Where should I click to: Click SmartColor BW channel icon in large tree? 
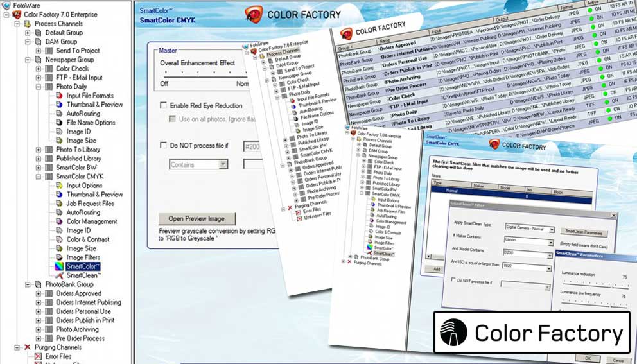49,168
